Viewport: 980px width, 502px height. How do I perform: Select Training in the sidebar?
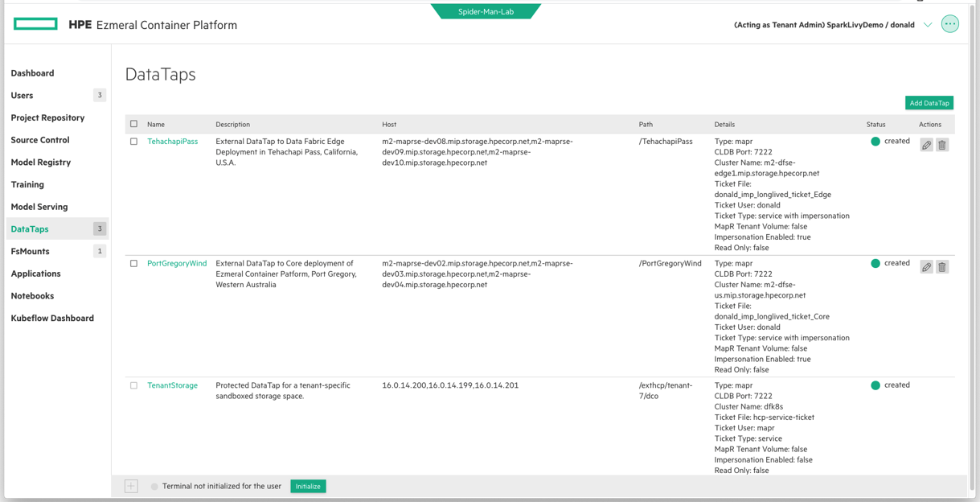[x=27, y=185]
